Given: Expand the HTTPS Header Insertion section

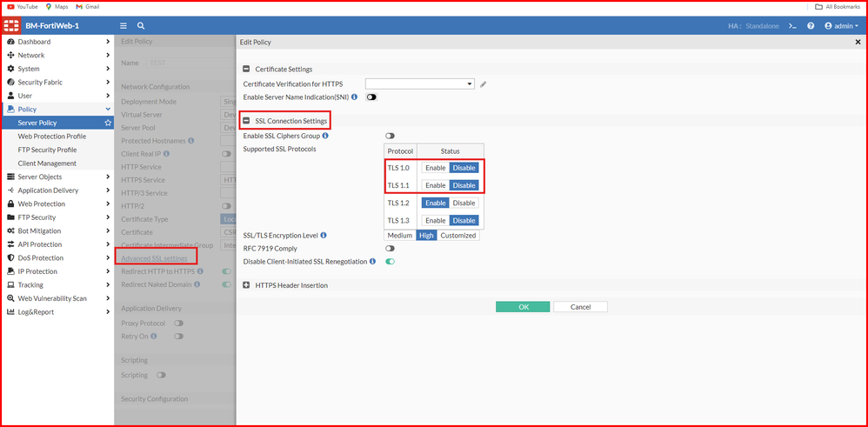Looking at the screenshot, I should coord(247,285).
